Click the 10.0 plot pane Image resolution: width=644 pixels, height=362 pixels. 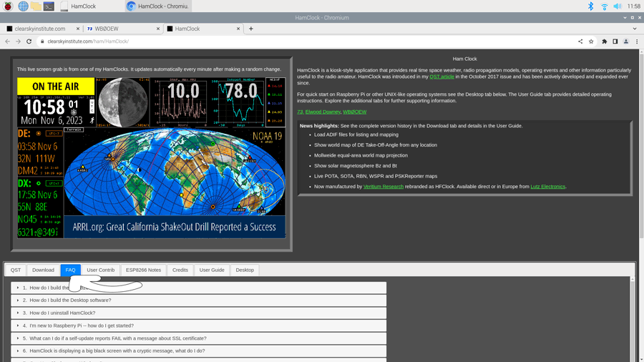click(x=179, y=102)
